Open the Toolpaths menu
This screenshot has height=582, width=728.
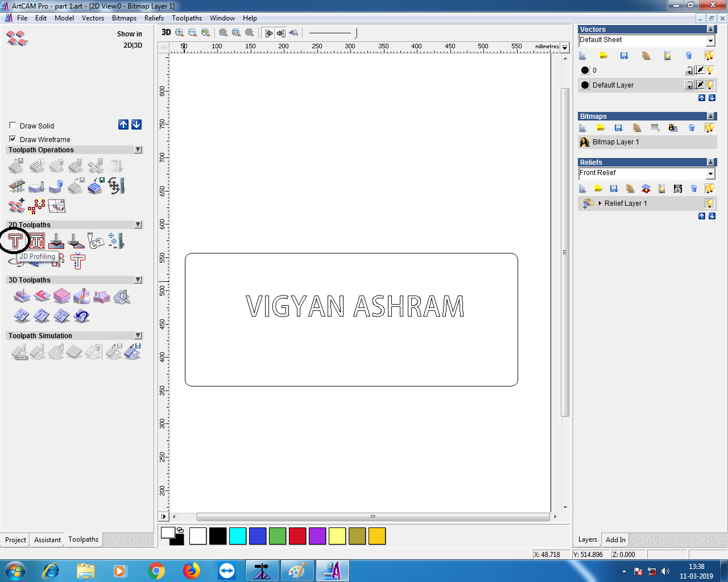187,18
